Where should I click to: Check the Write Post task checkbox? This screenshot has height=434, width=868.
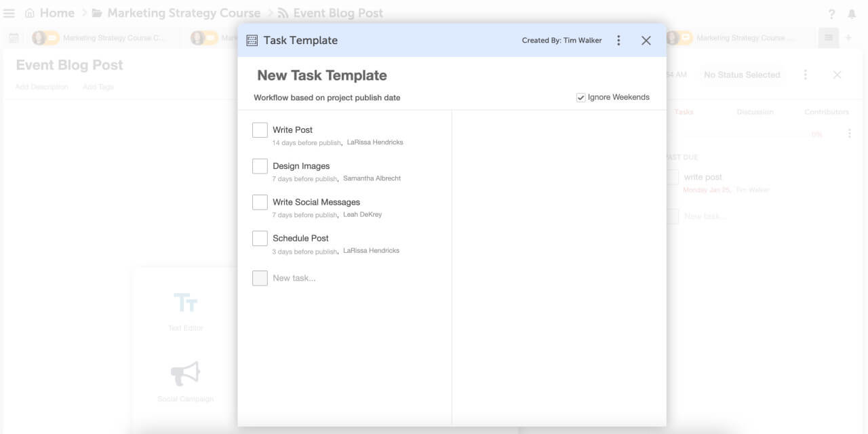(x=260, y=129)
